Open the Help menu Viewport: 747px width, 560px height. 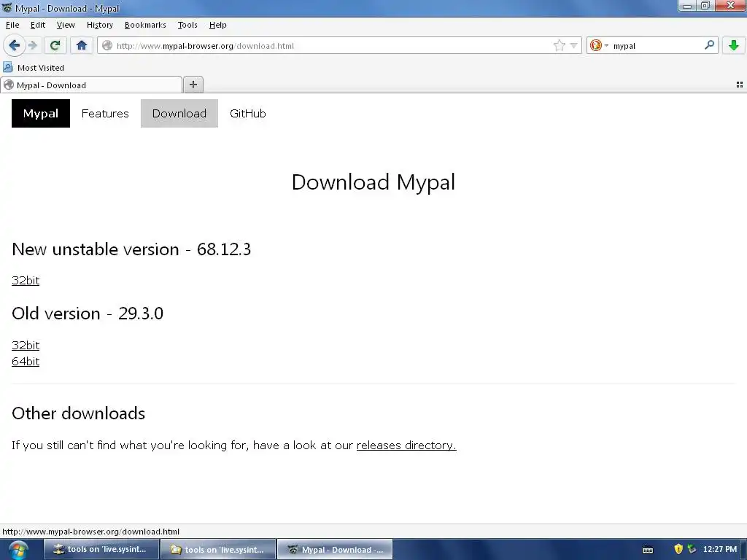point(217,25)
